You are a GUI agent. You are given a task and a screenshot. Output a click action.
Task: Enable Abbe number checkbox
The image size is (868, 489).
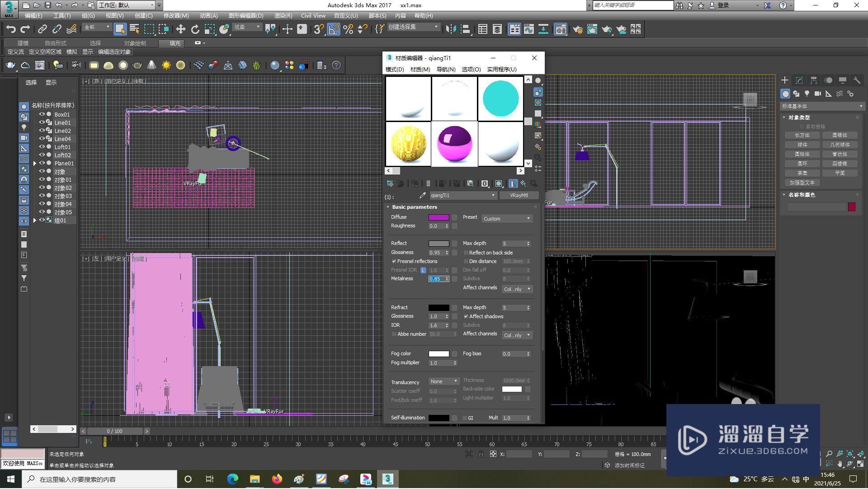coord(394,334)
